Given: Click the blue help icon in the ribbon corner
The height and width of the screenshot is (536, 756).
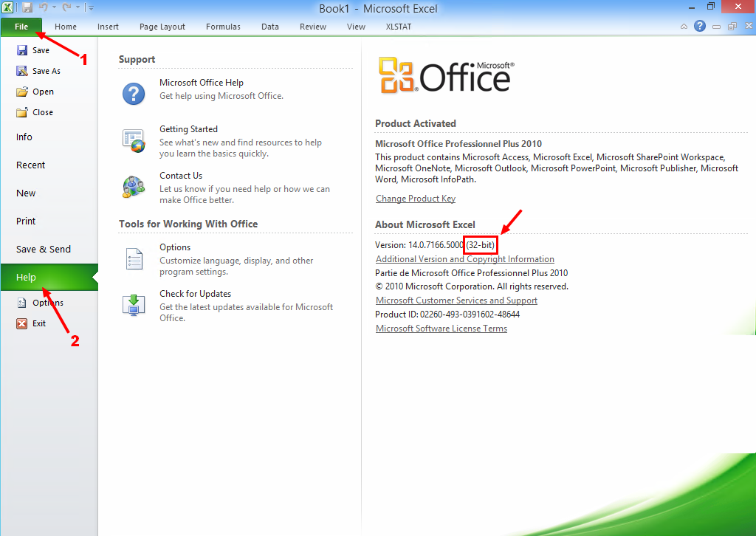Looking at the screenshot, I should (700, 27).
